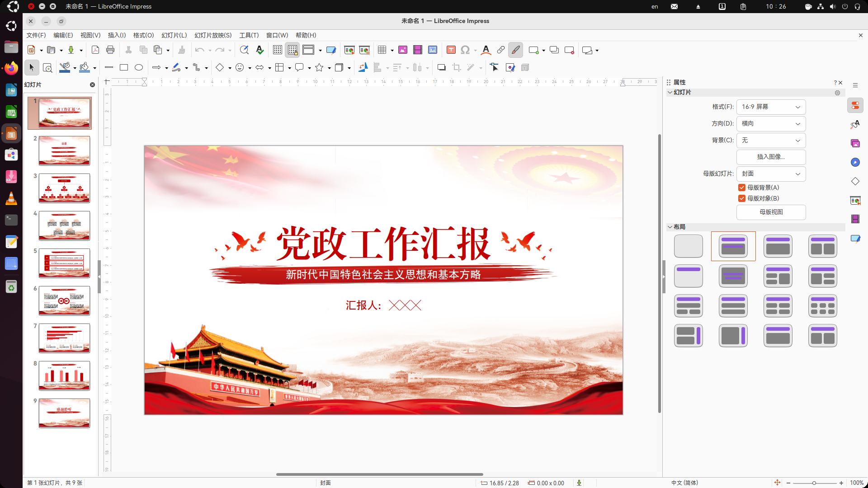Image resolution: width=868 pixels, height=488 pixels.
Task: Select the Insert Line tool
Action: click(109, 68)
